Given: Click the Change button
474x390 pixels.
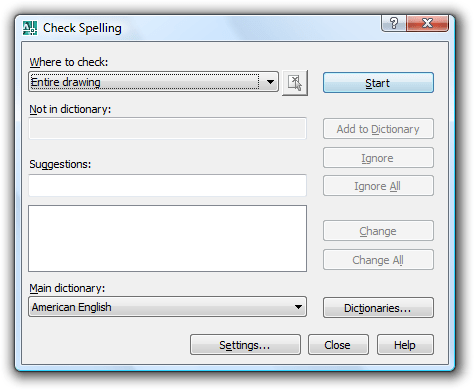Looking at the screenshot, I should 378,231.
